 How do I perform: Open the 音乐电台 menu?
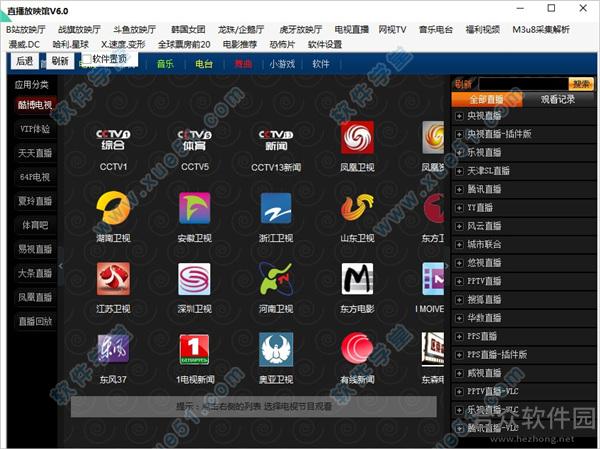(436, 29)
